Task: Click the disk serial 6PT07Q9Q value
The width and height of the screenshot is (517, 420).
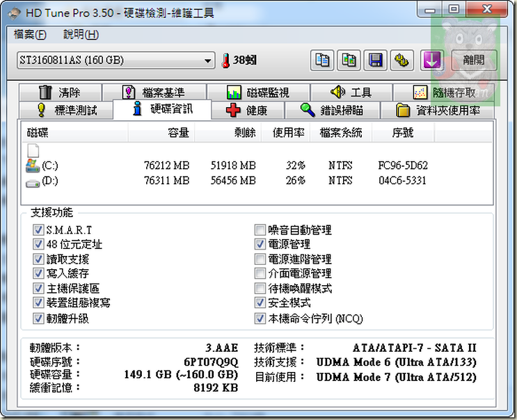Action: coord(211,362)
